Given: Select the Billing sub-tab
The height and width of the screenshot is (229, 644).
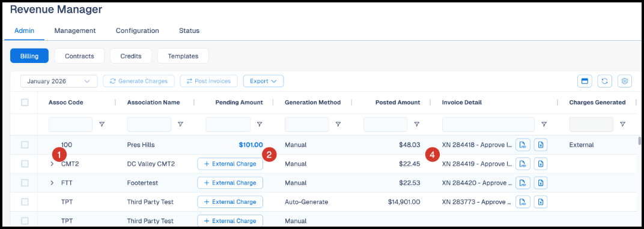Looking at the screenshot, I should pyautogui.click(x=29, y=56).
